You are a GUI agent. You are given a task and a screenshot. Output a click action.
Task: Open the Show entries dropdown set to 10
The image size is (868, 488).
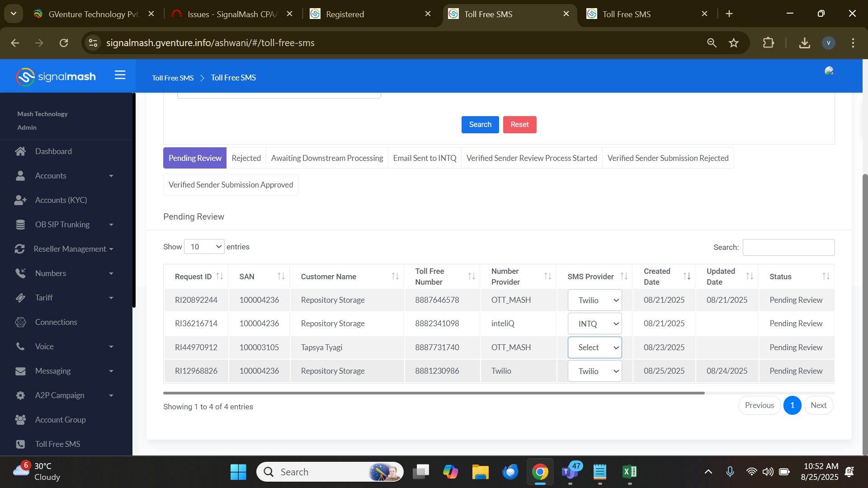tap(204, 247)
